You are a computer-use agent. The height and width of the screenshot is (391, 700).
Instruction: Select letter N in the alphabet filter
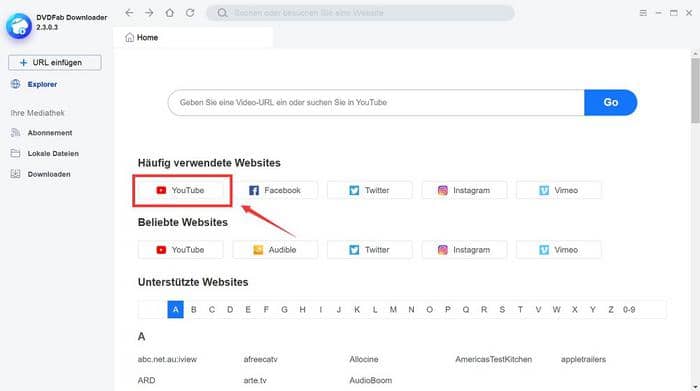[x=411, y=309]
